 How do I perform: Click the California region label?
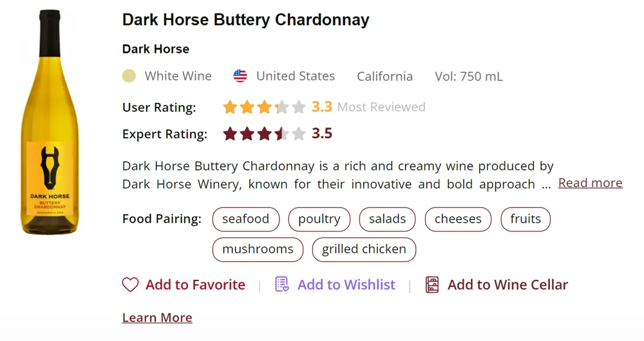(x=384, y=76)
